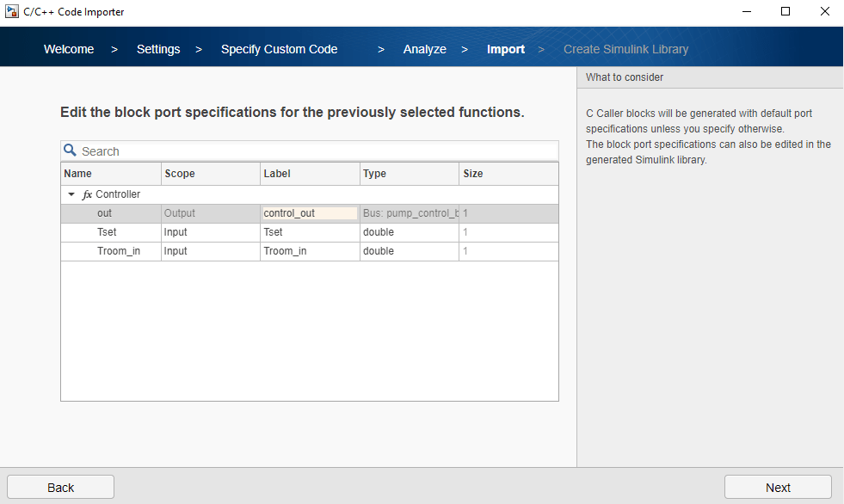This screenshot has width=844, height=504.
Task: Select the Create Simulink Library step
Action: [x=625, y=49]
